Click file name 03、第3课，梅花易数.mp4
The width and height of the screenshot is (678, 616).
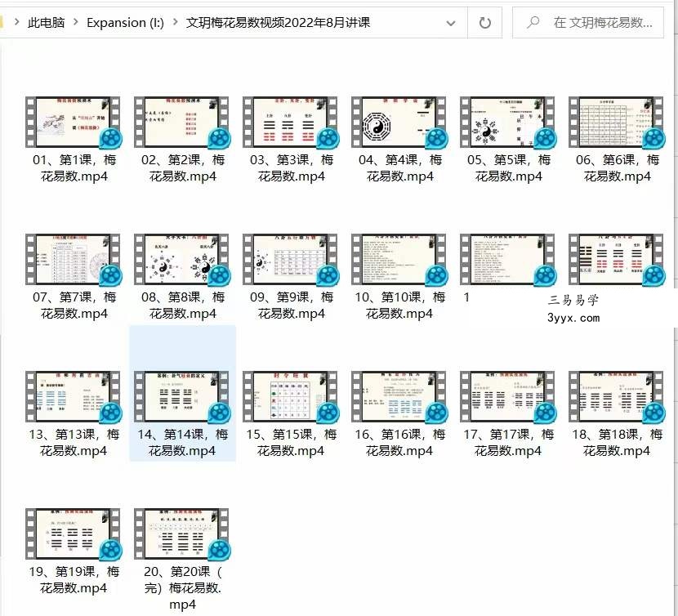point(291,168)
